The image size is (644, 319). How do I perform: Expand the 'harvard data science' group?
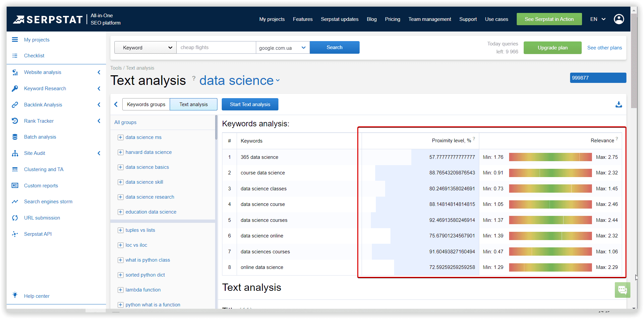pyautogui.click(x=121, y=152)
